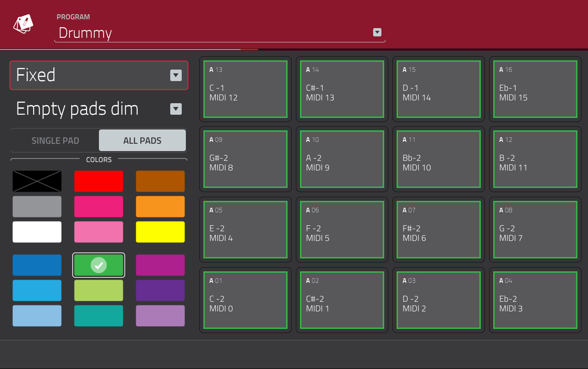Select the red color swatch
This screenshot has height=369, width=588.
pyautogui.click(x=98, y=181)
